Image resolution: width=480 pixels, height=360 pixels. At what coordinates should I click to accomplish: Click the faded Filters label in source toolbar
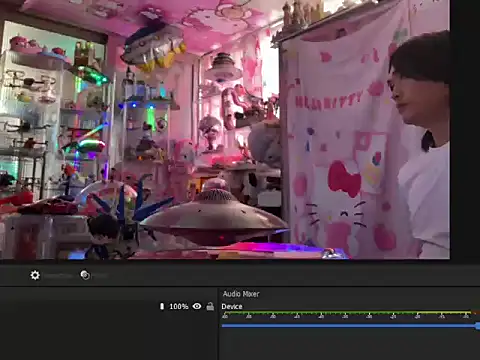[x=100, y=276]
